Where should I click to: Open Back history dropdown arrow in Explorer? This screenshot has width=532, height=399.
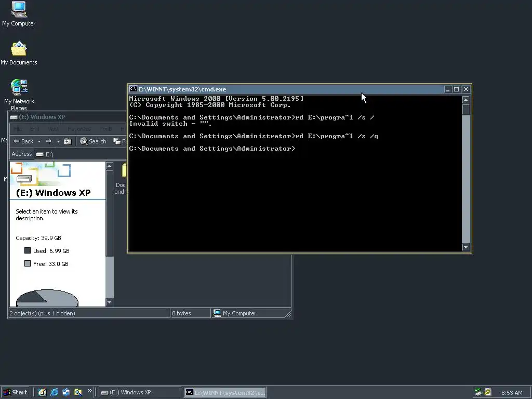click(x=39, y=141)
